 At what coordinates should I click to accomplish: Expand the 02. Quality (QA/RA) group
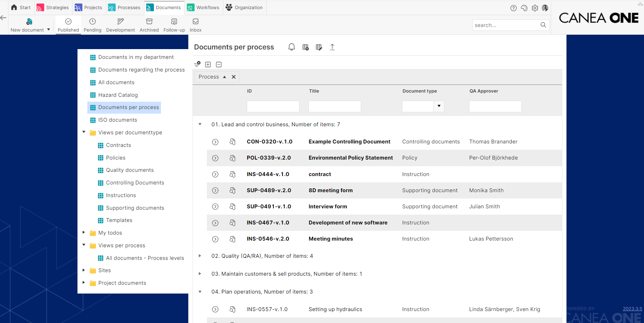coord(200,256)
